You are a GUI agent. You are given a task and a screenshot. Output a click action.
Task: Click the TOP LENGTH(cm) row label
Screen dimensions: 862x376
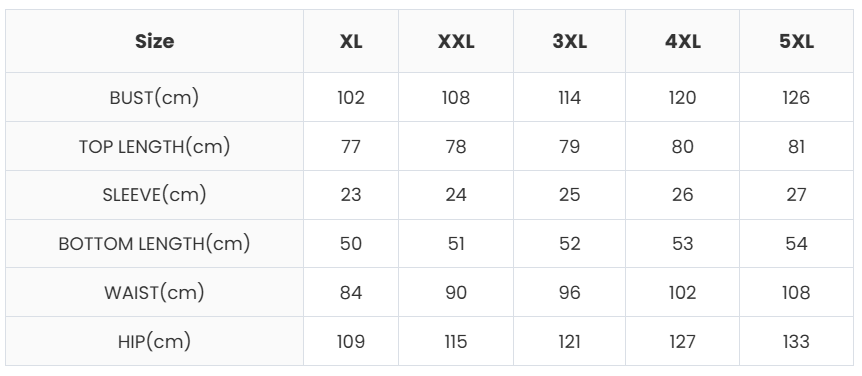154,146
